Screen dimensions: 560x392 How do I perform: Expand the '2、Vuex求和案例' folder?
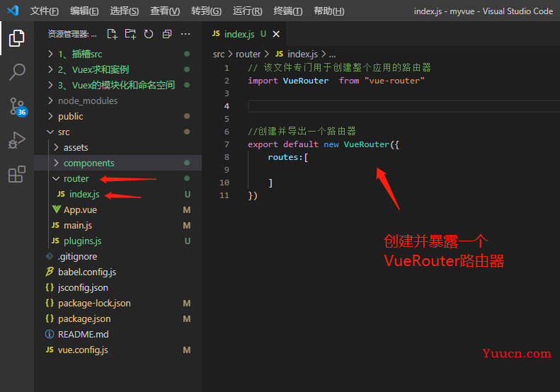[50, 69]
